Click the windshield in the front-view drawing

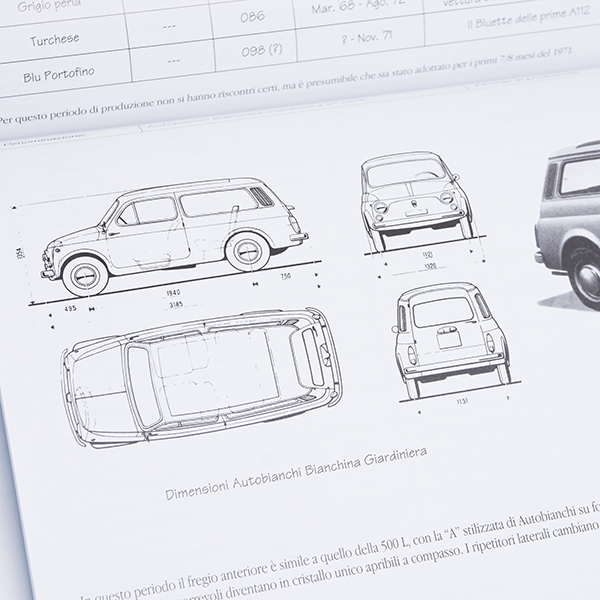pyautogui.click(x=406, y=172)
